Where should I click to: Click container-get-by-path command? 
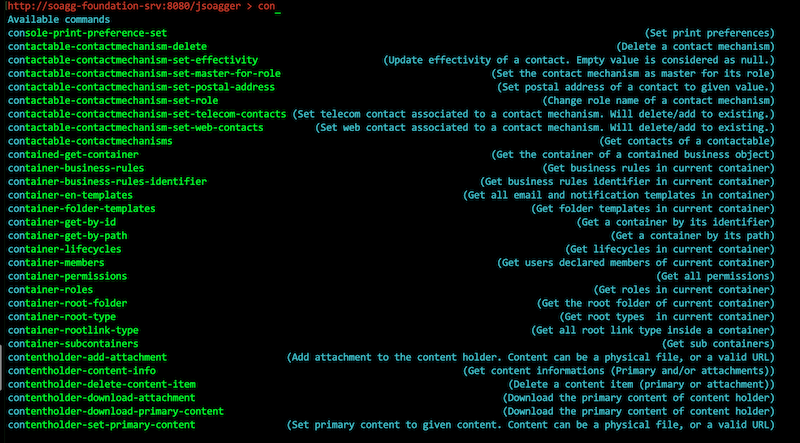tap(67, 236)
